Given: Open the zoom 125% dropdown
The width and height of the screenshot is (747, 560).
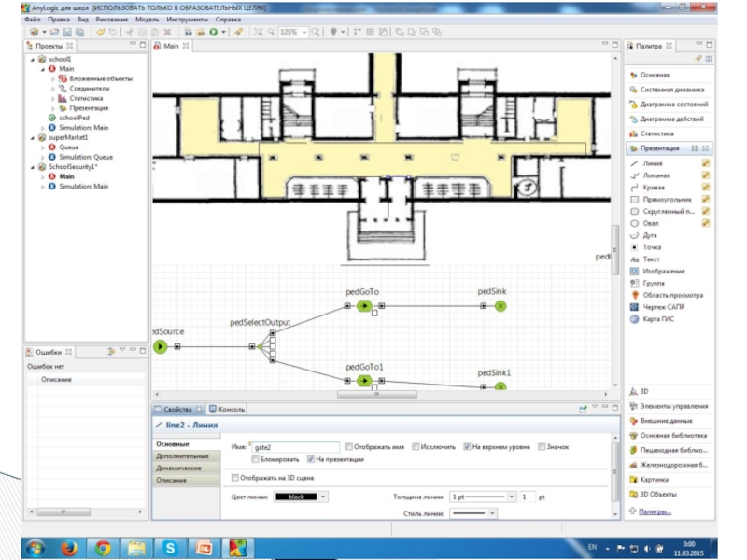Looking at the screenshot, I should coord(304,33).
